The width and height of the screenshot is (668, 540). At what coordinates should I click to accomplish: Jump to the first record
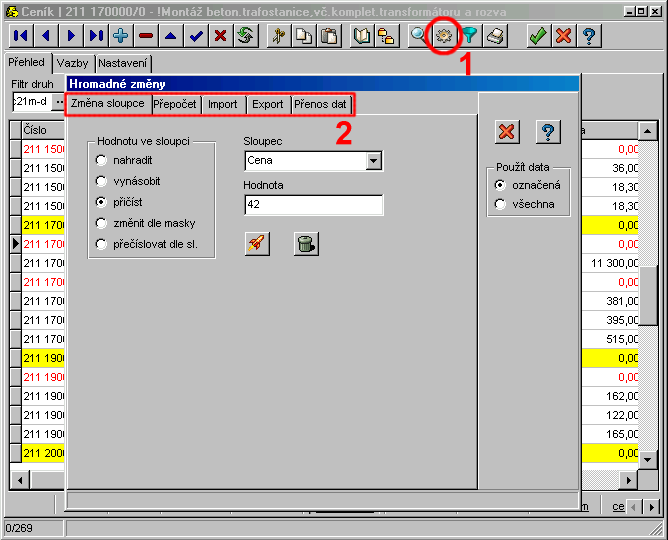(20, 35)
